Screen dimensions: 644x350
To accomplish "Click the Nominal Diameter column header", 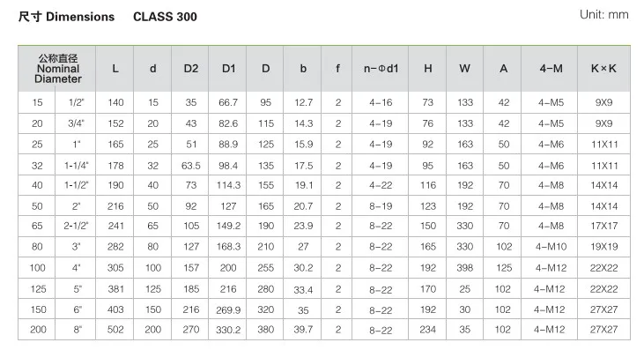I will pos(56,69).
